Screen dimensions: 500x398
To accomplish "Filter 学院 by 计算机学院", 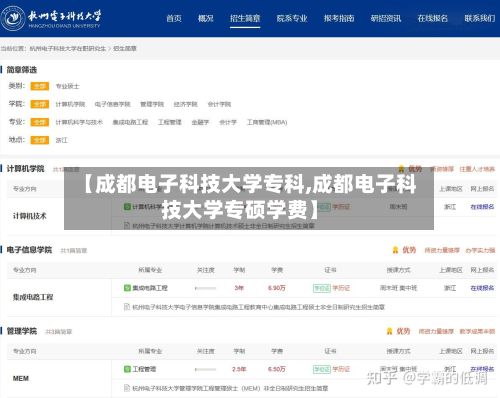I will pyautogui.click(x=70, y=104).
